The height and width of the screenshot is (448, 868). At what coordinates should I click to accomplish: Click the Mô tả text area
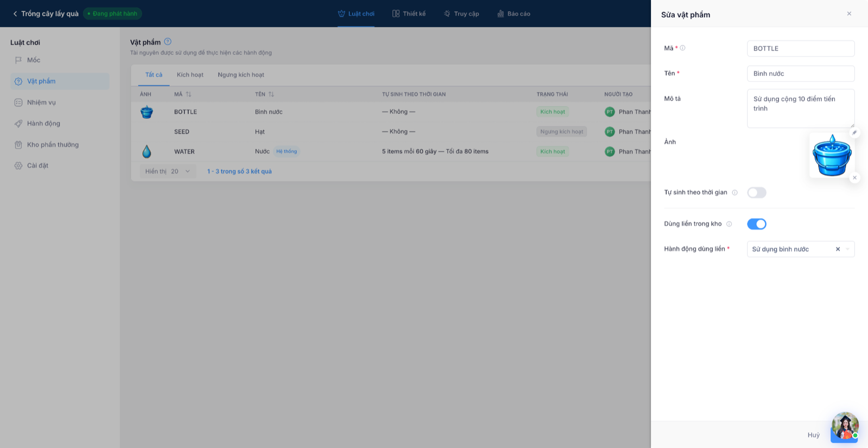[801, 108]
